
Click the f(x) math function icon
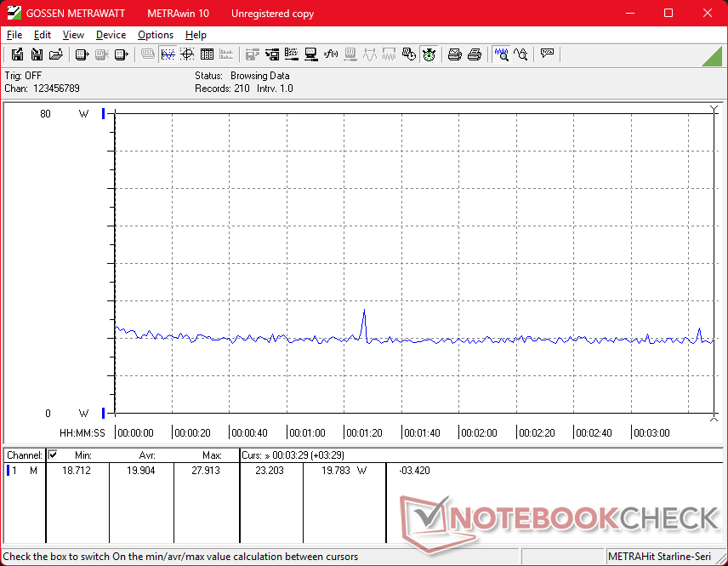tap(332, 54)
